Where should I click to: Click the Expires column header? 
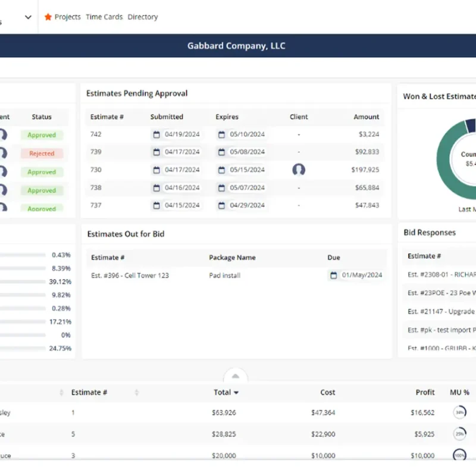pyautogui.click(x=227, y=117)
